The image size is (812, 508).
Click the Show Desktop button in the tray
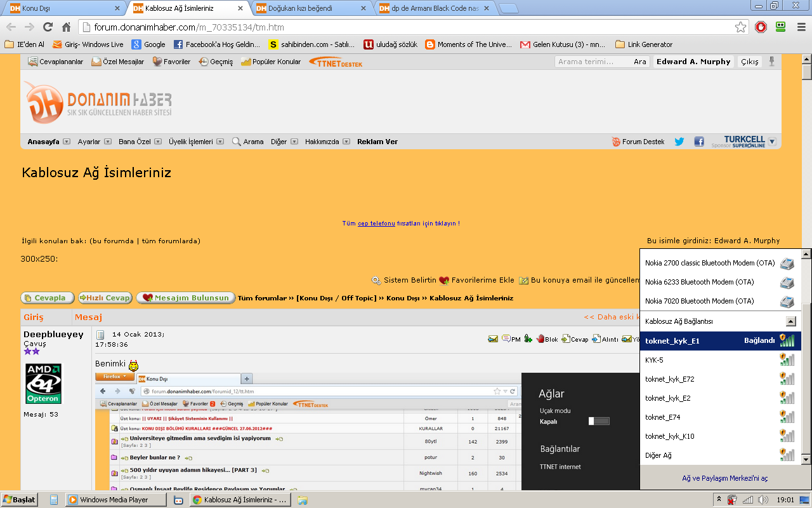[x=806, y=500]
